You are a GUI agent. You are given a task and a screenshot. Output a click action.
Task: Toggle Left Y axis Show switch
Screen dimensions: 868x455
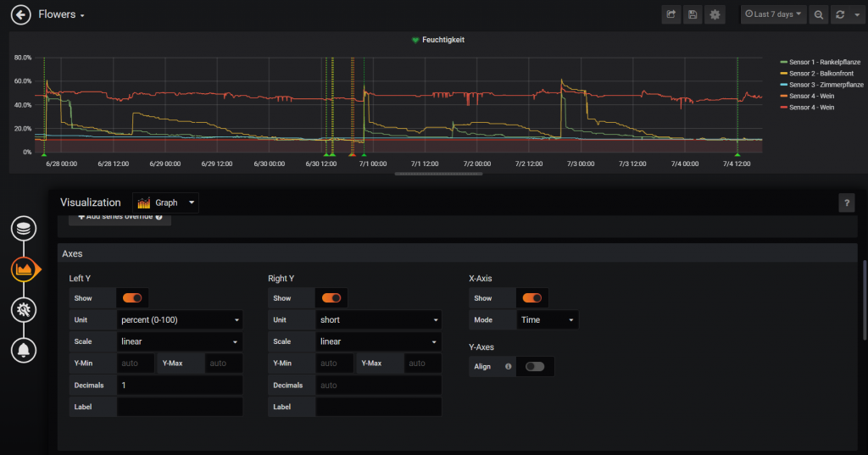click(133, 298)
